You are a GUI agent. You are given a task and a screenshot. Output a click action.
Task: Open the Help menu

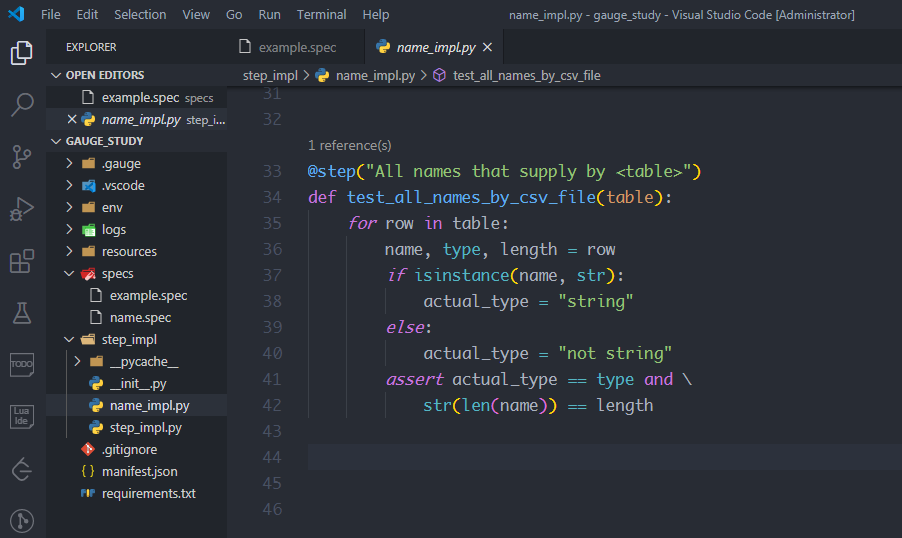[376, 14]
